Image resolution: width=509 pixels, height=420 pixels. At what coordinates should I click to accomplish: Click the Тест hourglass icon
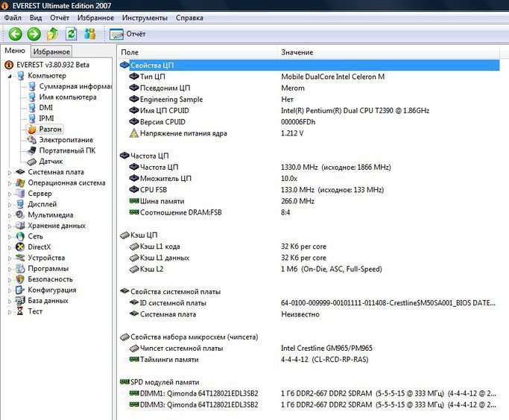pyautogui.click(x=20, y=311)
